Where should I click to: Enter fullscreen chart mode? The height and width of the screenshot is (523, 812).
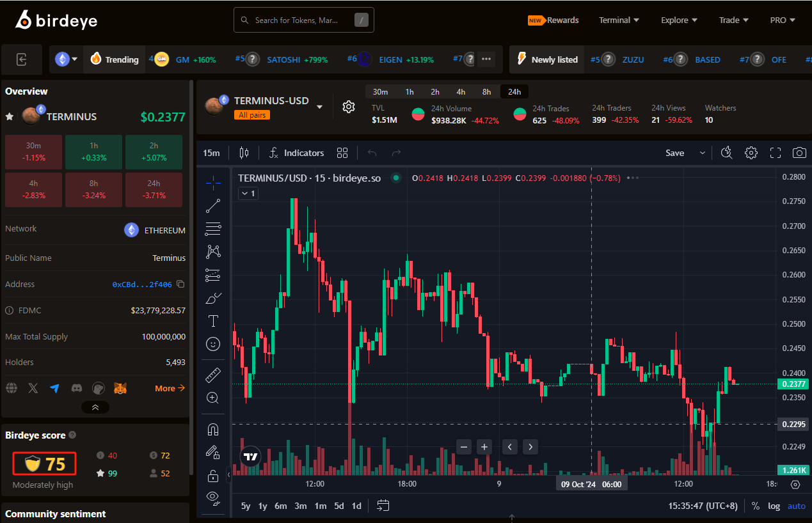[776, 153]
